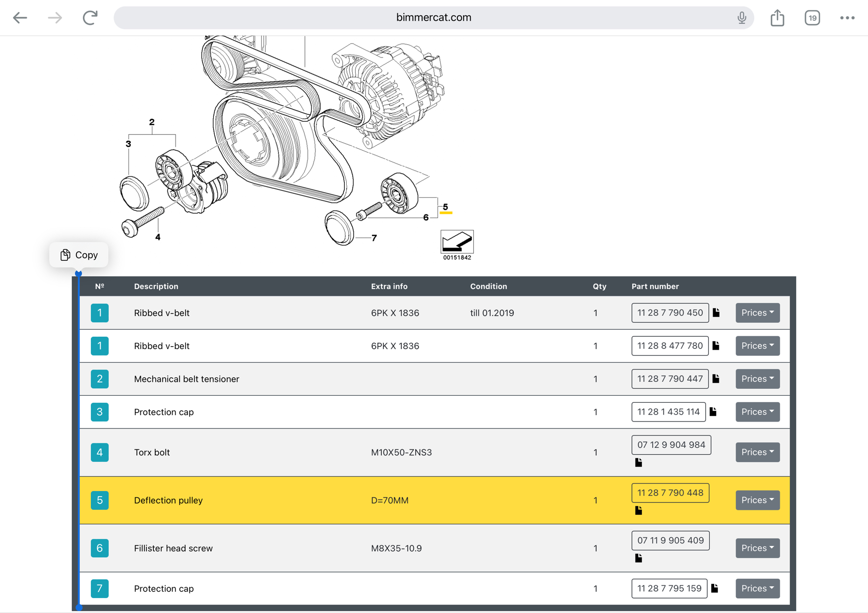Open the browser three-dots menu
Screen dimensions: 868x613
pyautogui.click(x=847, y=18)
